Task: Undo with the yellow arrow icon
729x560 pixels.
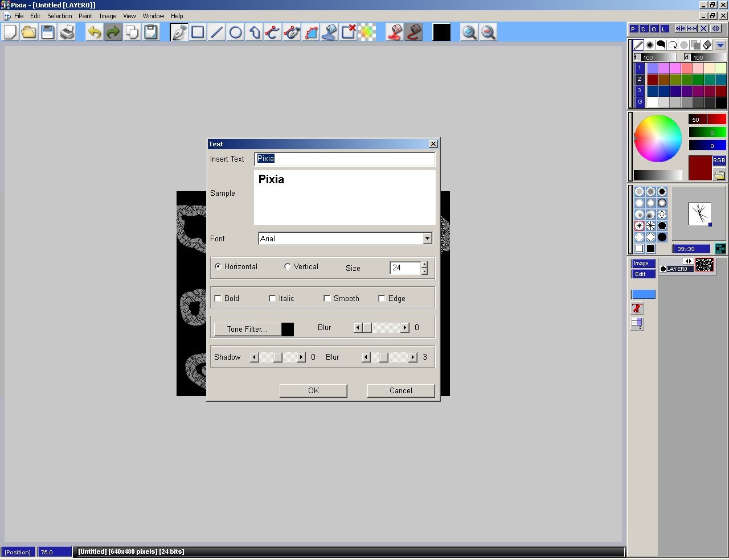Action: pyautogui.click(x=95, y=32)
